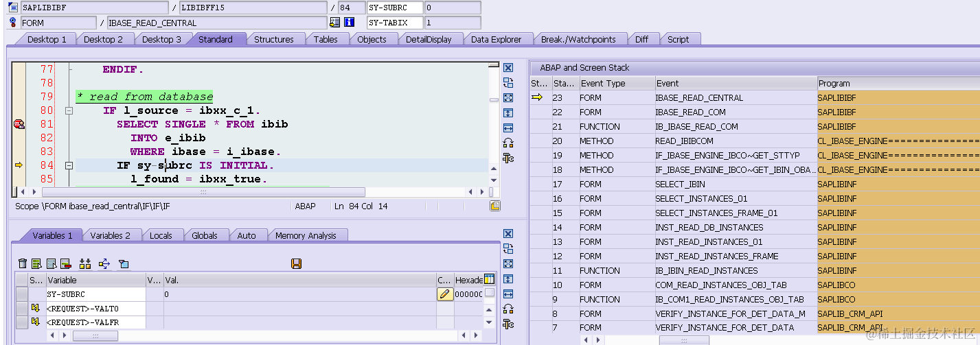Click the pencil icon to change the SY-SUBRC value
This screenshot has width=980, height=345.
point(445,294)
